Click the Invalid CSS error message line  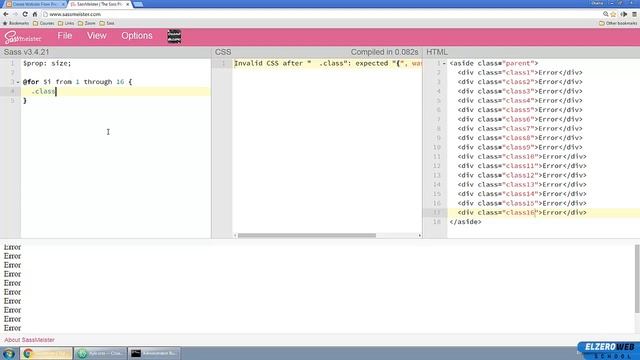(x=327, y=63)
